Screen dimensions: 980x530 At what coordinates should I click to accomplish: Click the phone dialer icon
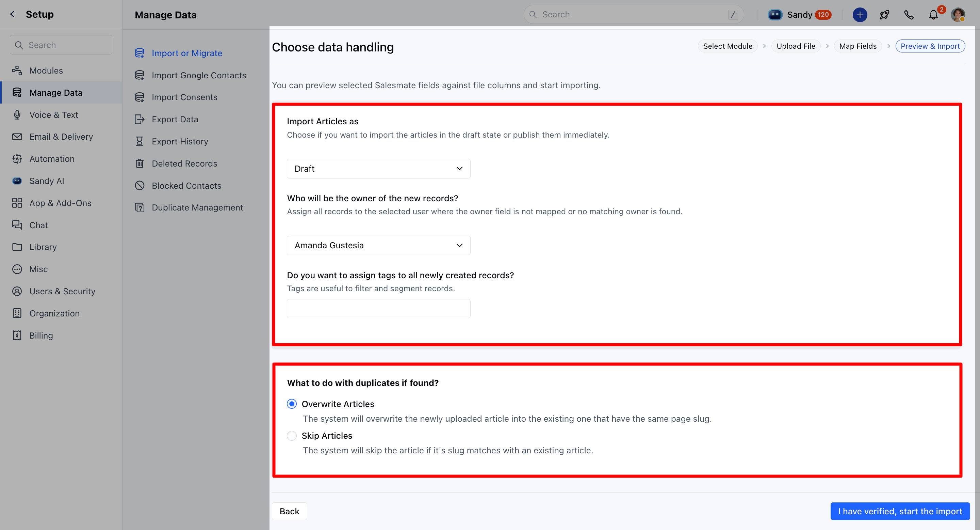tap(909, 15)
